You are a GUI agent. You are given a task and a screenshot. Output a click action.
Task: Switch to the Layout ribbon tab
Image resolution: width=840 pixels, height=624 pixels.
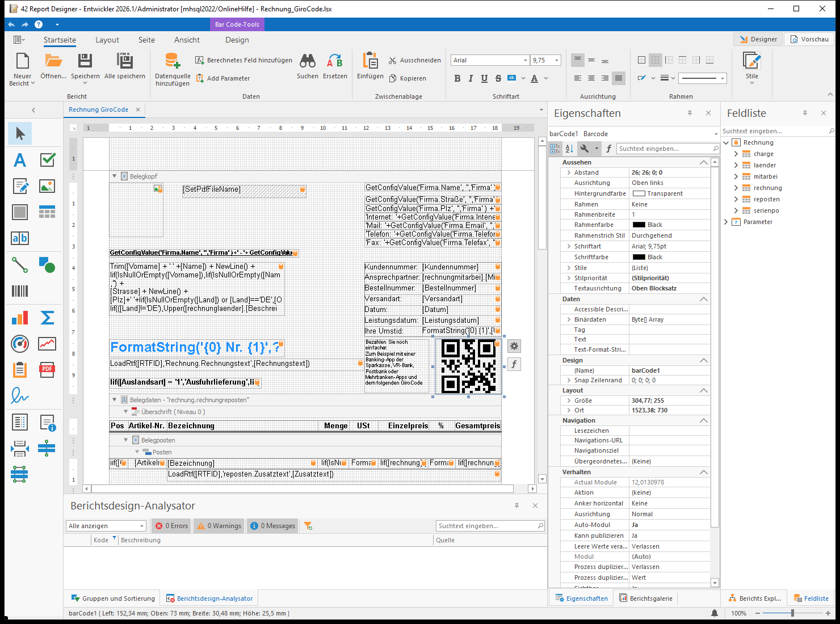point(107,40)
